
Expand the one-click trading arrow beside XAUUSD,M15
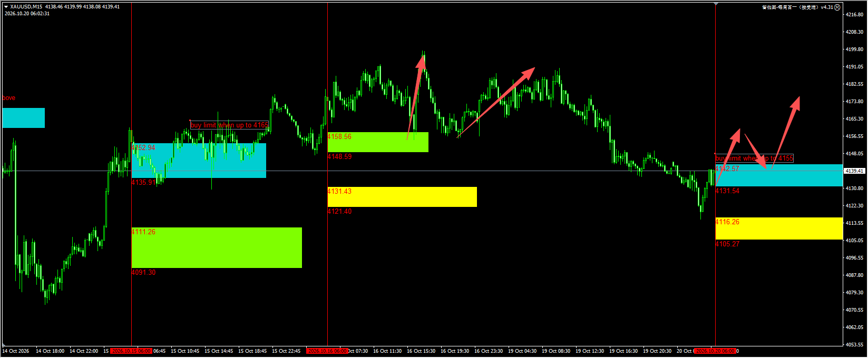6,7
